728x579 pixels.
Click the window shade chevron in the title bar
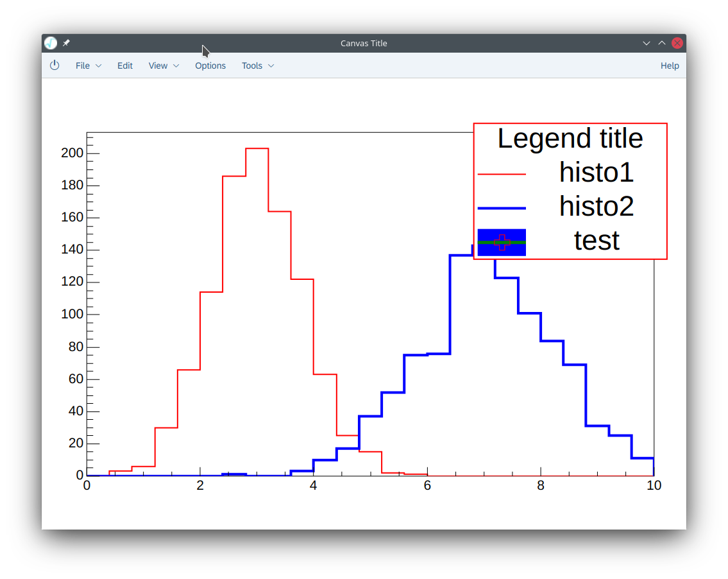point(647,43)
